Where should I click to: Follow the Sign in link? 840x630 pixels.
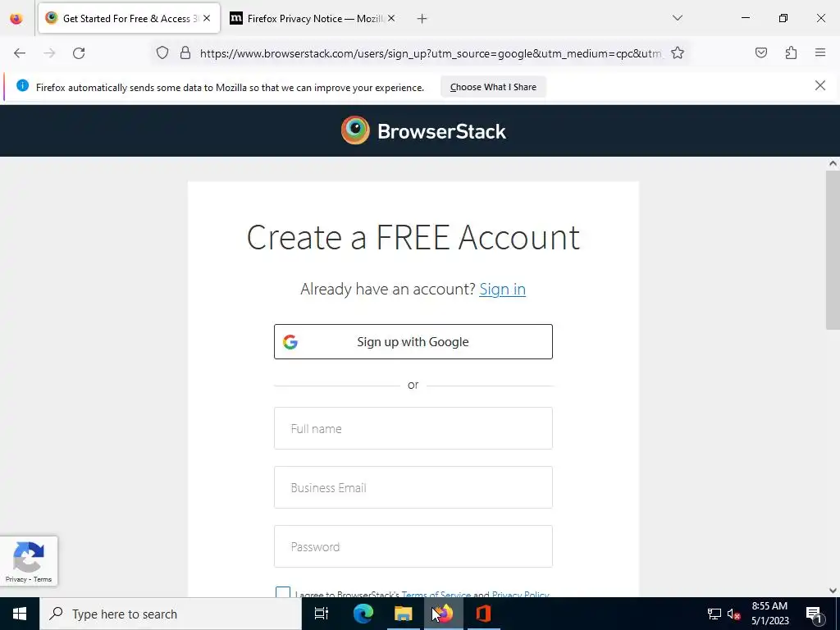click(x=503, y=290)
